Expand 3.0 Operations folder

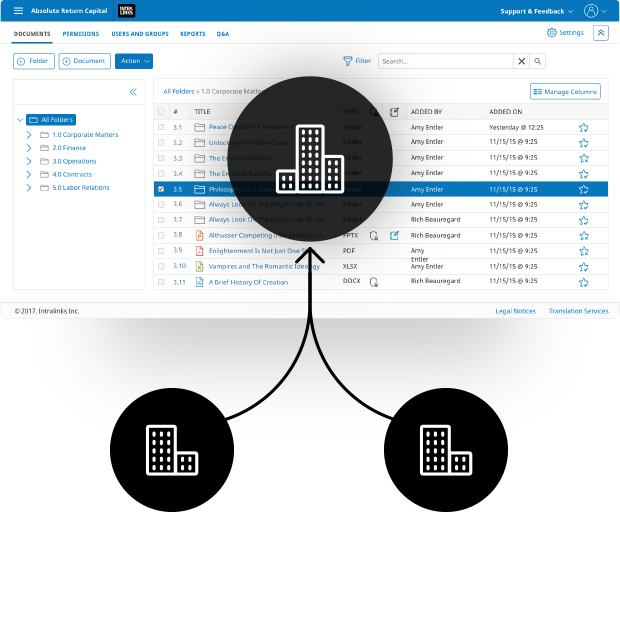coord(29,161)
